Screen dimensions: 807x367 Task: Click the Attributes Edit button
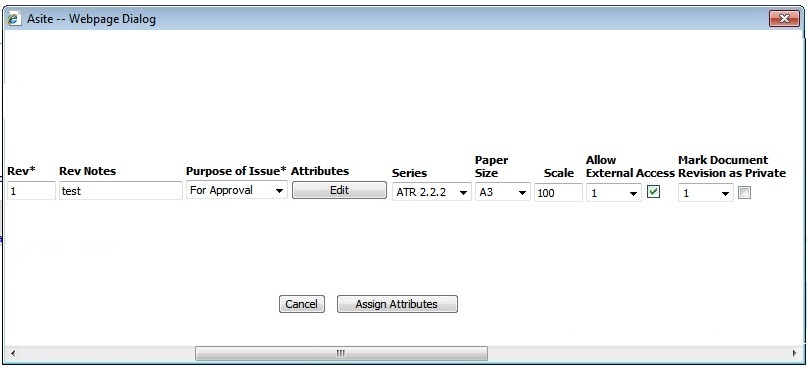[x=339, y=190]
